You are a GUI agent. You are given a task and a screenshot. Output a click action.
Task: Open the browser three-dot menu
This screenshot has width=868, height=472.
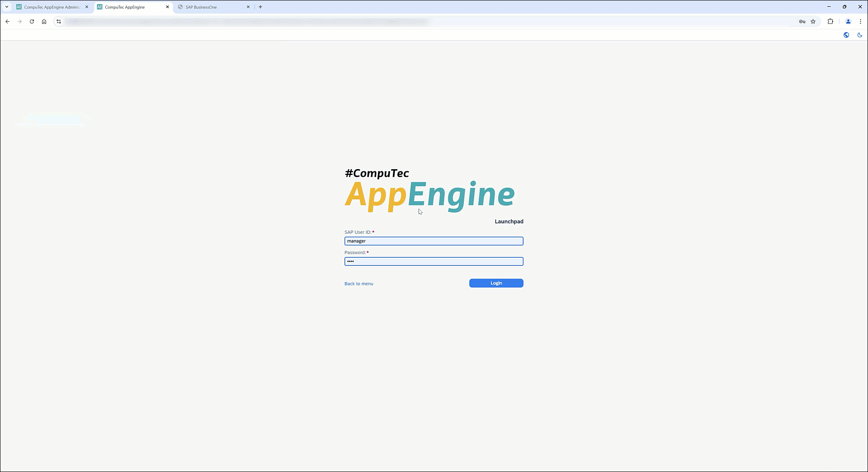(860, 21)
